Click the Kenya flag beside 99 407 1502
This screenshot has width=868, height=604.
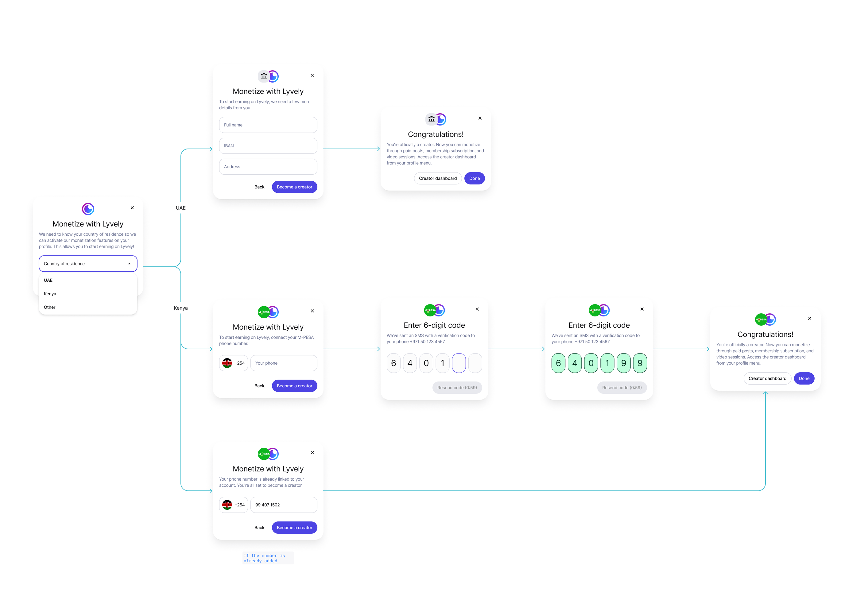(x=227, y=505)
